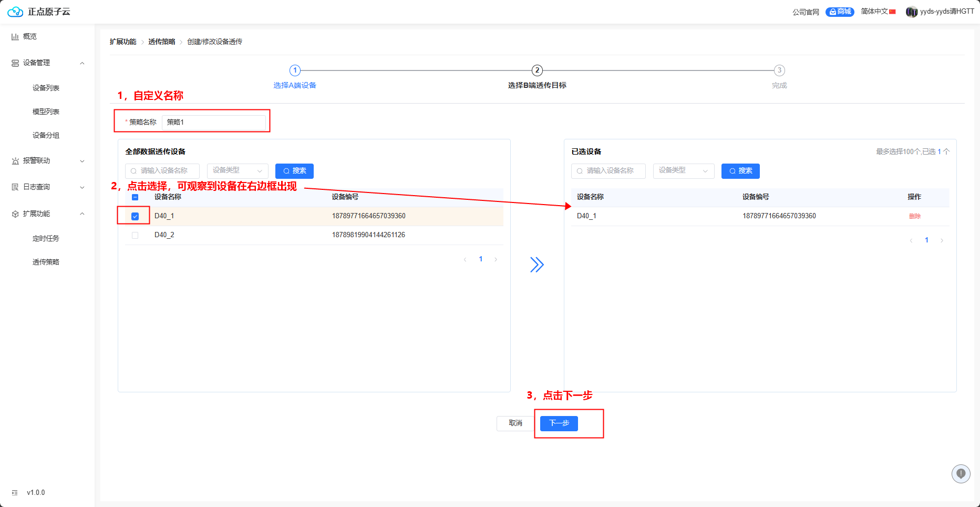Click D40_2 device name text

coord(164,235)
